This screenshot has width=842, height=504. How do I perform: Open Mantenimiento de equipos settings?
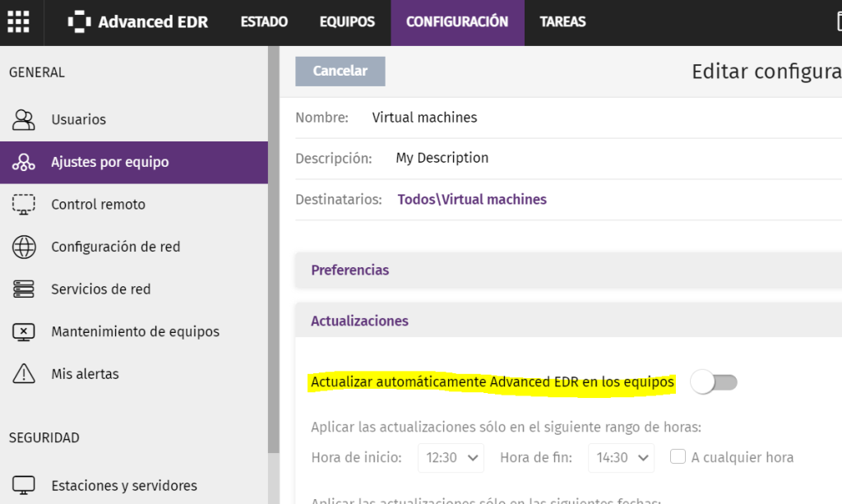click(134, 331)
